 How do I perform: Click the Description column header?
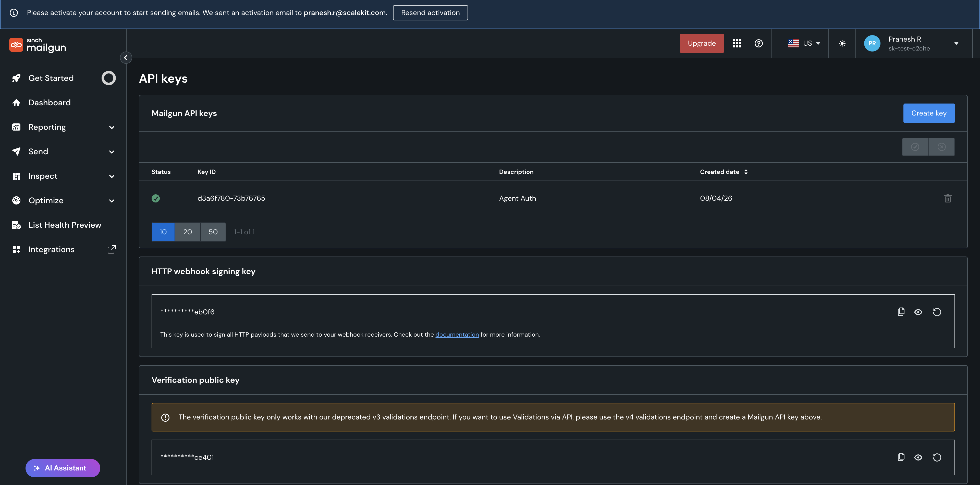point(516,172)
